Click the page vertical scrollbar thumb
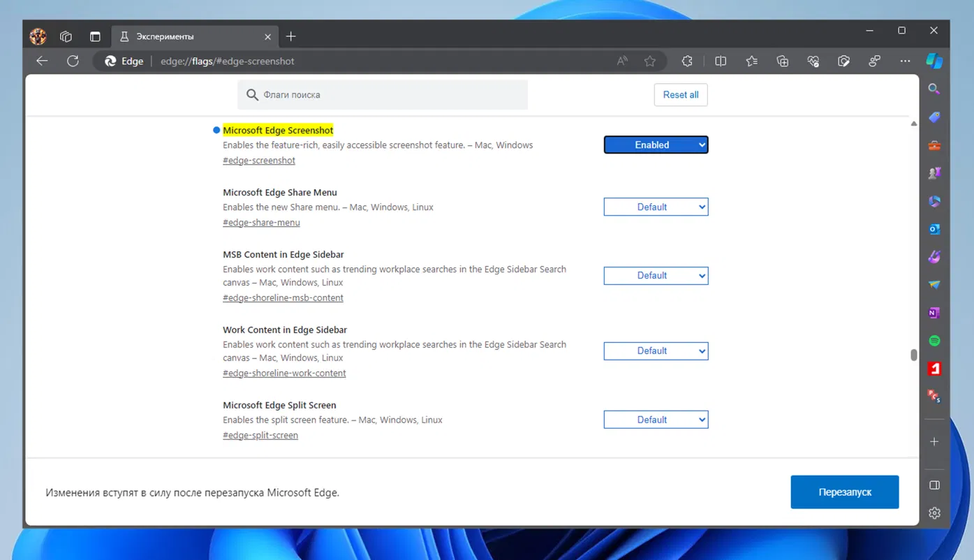The width and height of the screenshot is (974, 560). click(913, 355)
